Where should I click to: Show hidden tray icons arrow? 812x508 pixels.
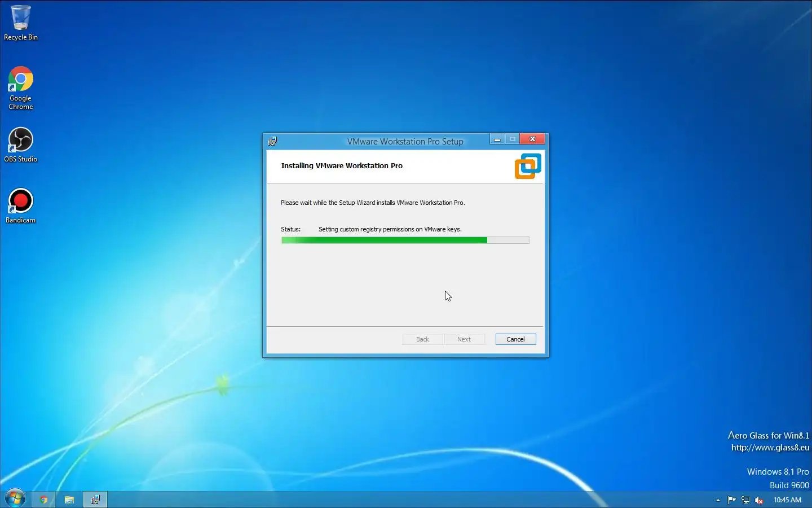tap(718, 500)
